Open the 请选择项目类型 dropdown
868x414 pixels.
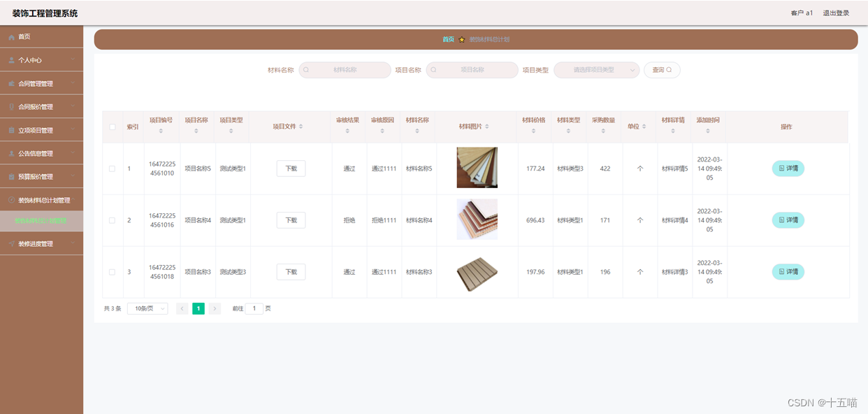(x=596, y=70)
